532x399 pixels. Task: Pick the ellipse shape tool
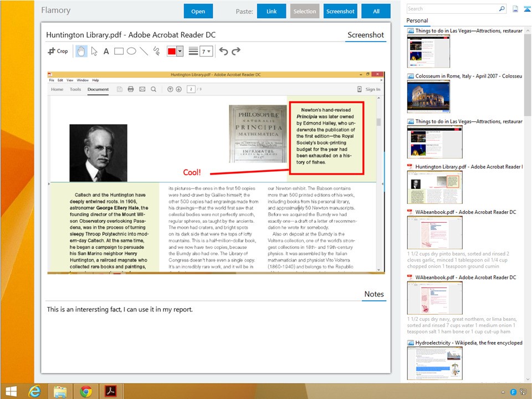(131, 51)
